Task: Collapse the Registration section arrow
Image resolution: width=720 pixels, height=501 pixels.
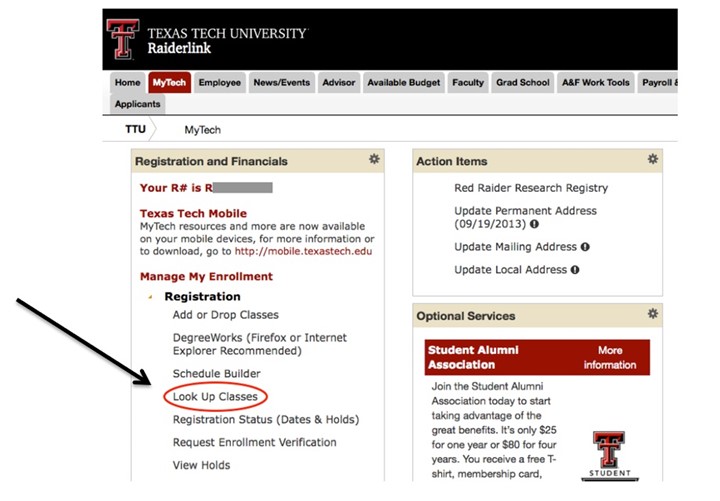Action: pos(151,297)
